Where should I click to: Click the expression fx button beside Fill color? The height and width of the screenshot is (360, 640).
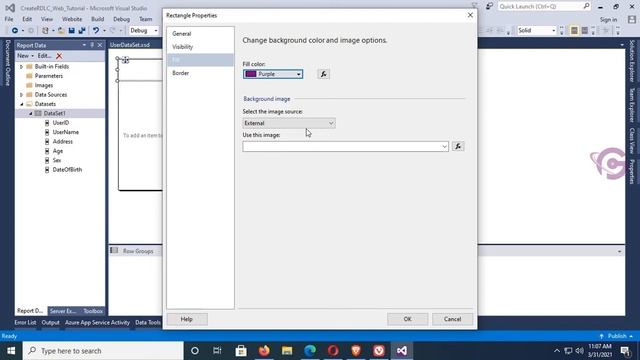coord(323,74)
